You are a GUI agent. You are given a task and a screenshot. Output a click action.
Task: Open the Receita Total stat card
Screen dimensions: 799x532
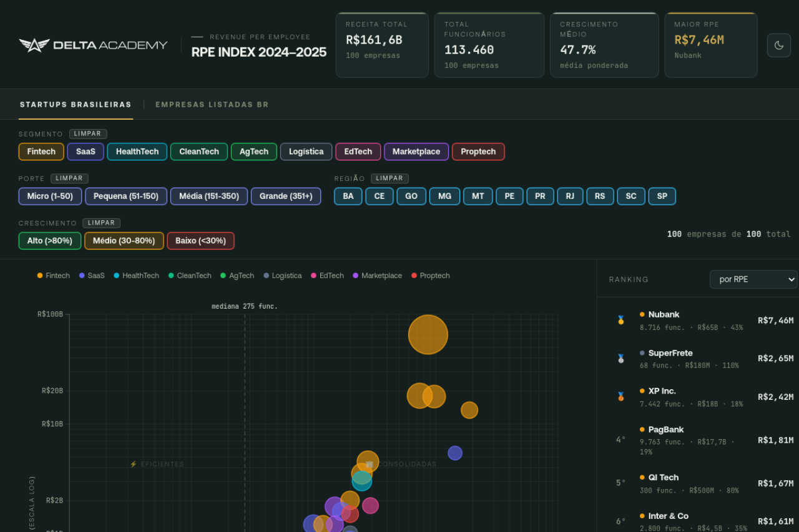pyautogui.click(x=382, y=45)
